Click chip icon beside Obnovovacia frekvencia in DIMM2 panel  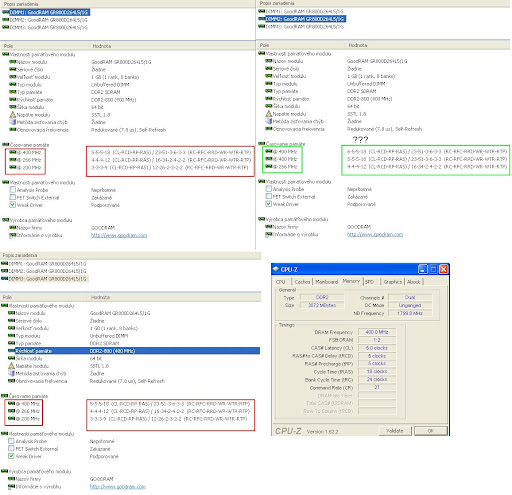coord(269,129)
